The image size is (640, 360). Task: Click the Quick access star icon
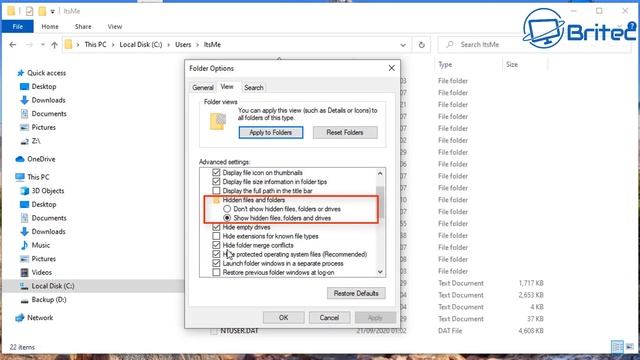click(x=20, y=73)
